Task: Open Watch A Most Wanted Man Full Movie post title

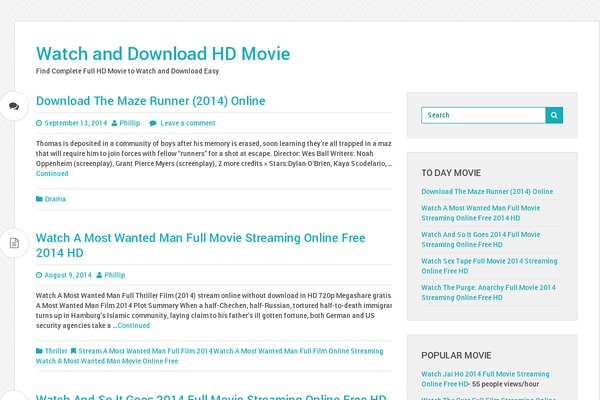Action: pos(201,245)
